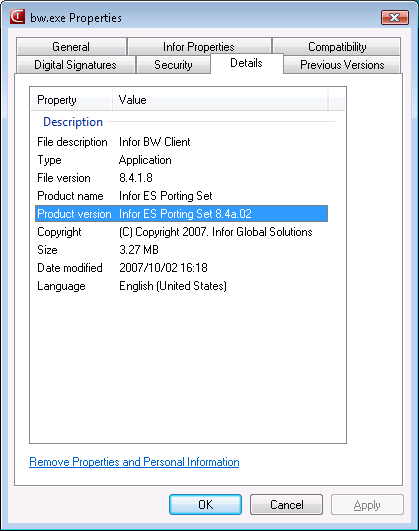The width and height of the screenshot is (419, 531).
Task: Open the Infor Properties tab
Action: [199, 47]
